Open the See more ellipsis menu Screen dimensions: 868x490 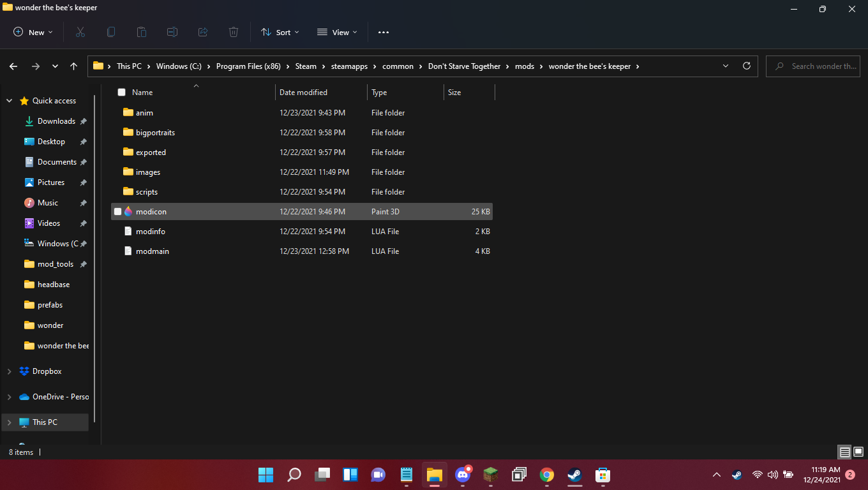[x=383, y=32]
